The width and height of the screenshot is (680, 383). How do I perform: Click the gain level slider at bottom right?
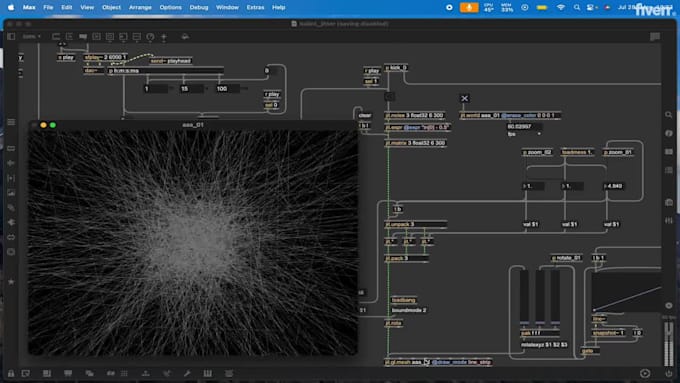(669, 344)
